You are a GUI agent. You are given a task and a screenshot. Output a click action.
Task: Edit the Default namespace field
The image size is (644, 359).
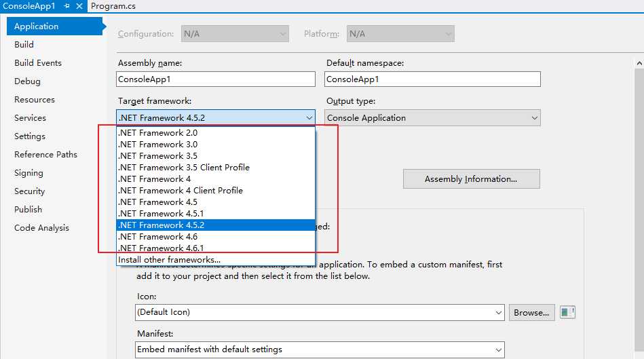(432, 79)
